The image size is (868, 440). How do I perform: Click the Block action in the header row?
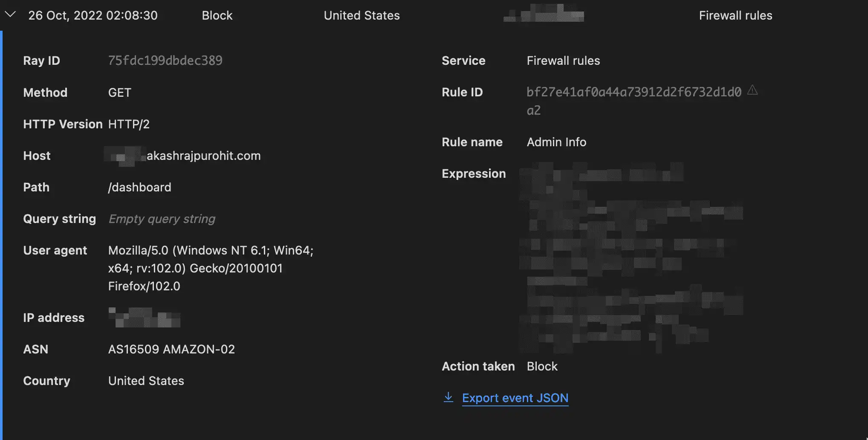[x=217, y=15]
